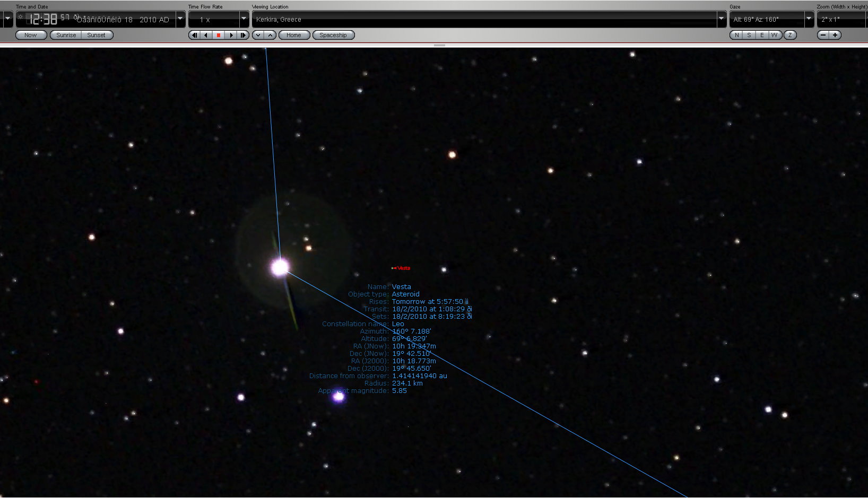Gaze at Zenith with Z button
The height and width of the screenshot is (498, 868).
790,35
